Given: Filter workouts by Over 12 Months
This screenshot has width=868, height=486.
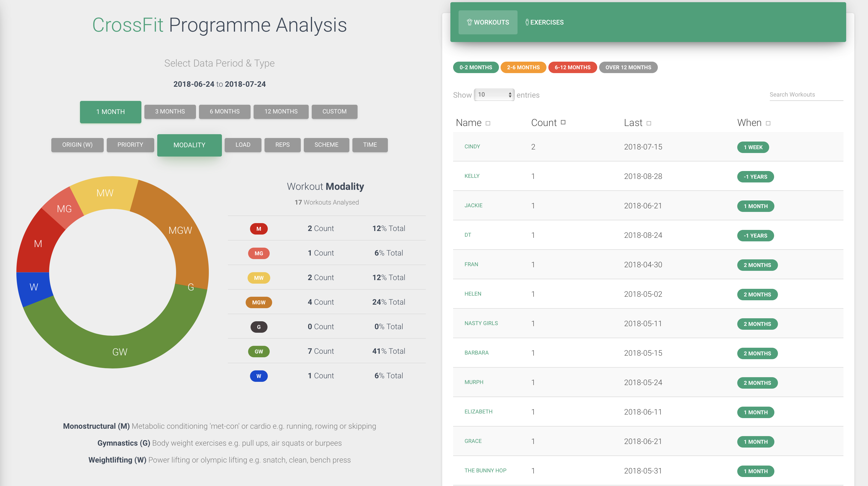Looking at the screenshot, I should click(628, 67).
